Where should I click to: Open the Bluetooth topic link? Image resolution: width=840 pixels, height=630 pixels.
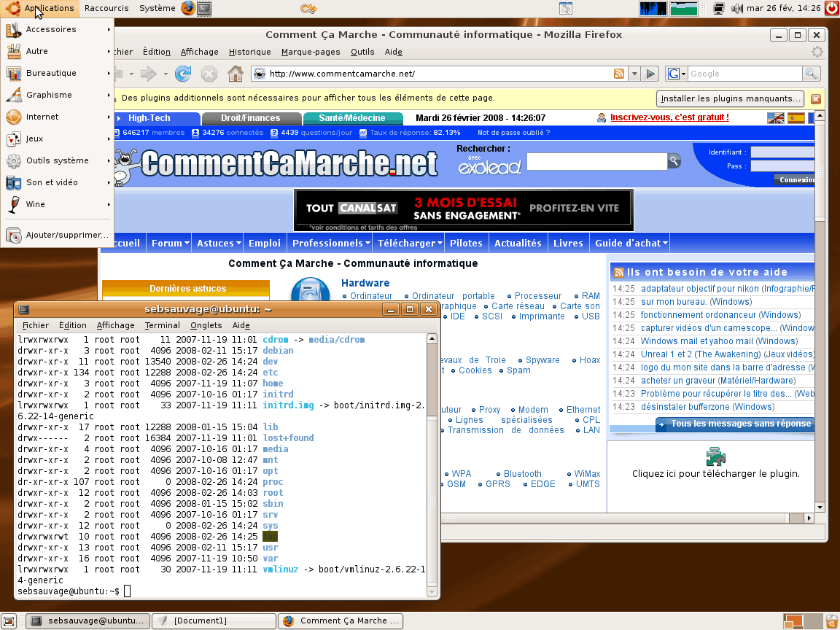[522, 474]
